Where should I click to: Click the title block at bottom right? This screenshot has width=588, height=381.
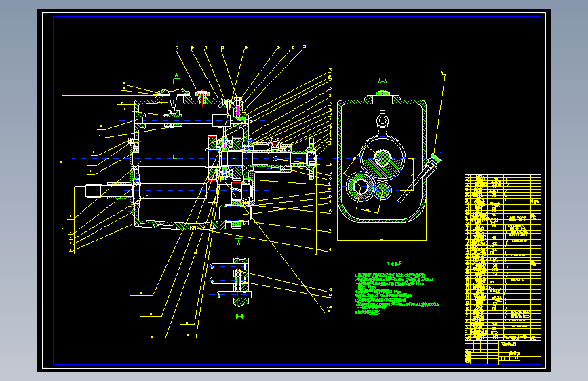(x=503, y=352)
